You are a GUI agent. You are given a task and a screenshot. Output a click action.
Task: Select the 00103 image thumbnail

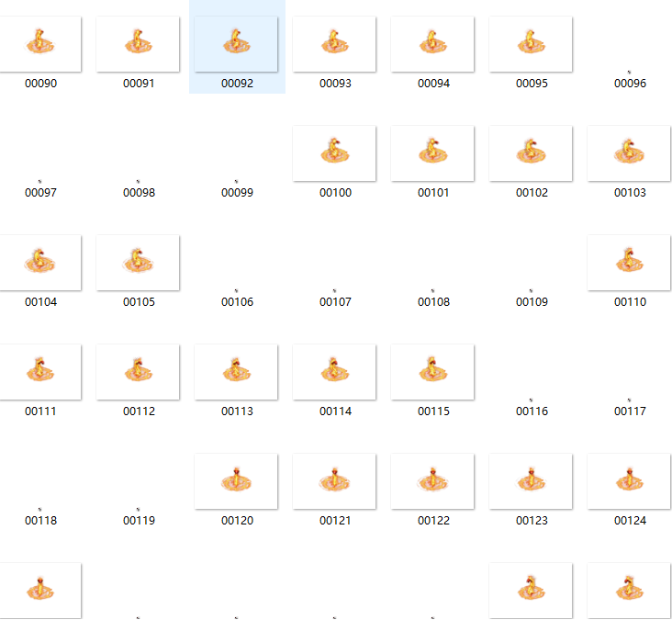[x=629, y=153]
